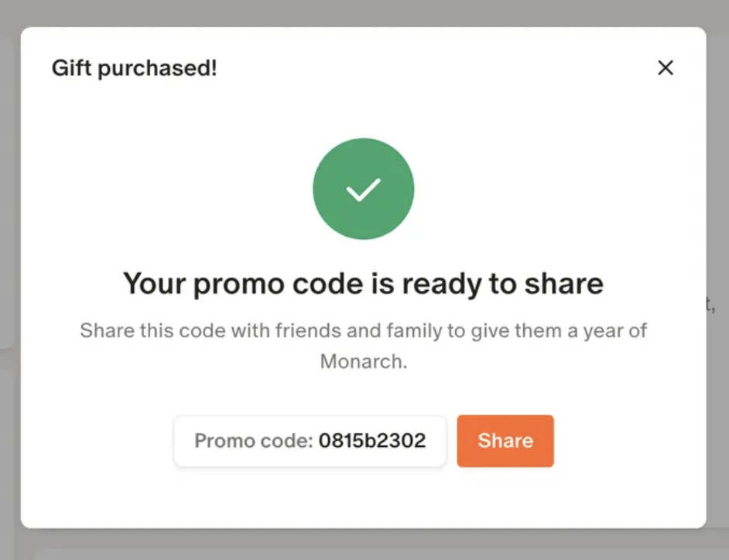Select the promo code field
Image resolution: width=729 pixels, height=560 pixels.
pyautogui.click(x=310, y=441)
